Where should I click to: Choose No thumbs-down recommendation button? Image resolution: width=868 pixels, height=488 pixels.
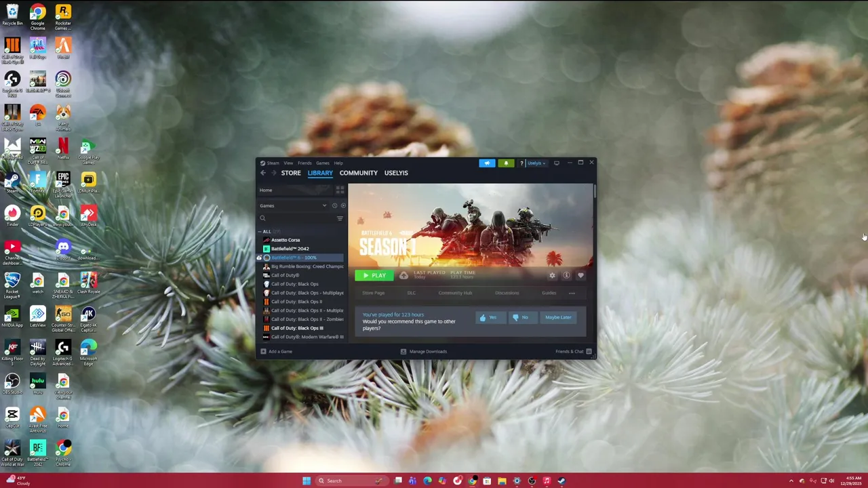click(x=522, y=317)
